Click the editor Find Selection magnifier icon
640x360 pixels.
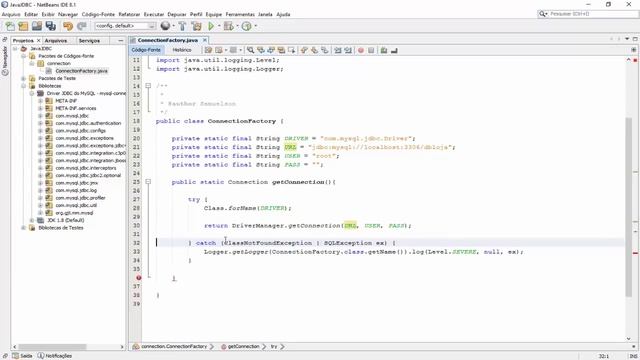coord(251,50)
